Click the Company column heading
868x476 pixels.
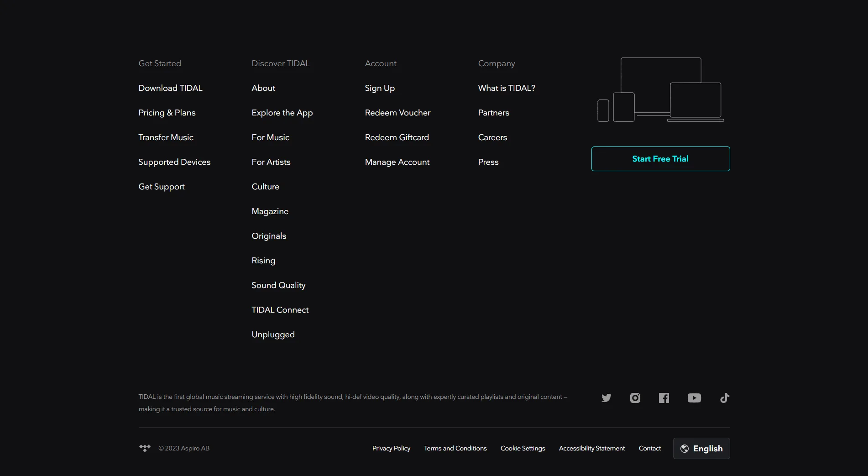click(497, 63)
